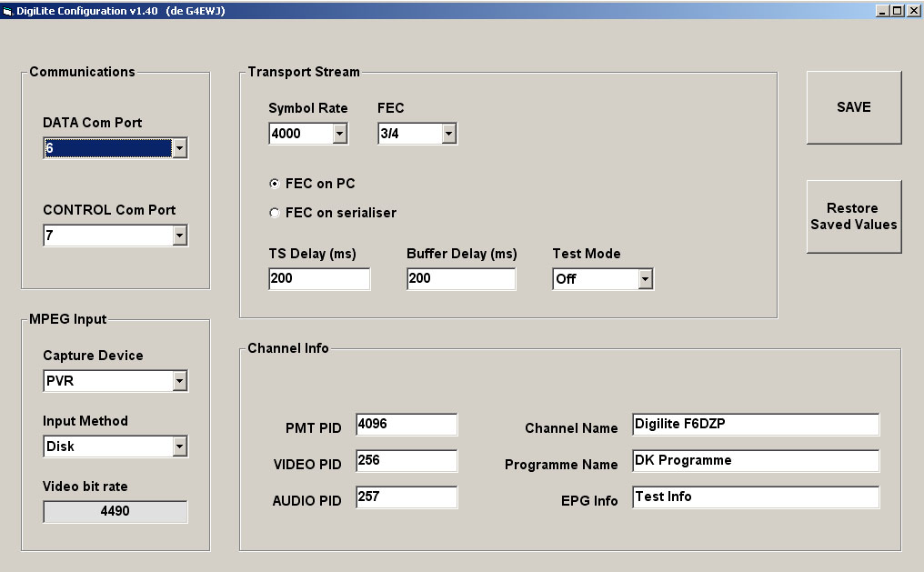Click the Programme Name input field
924x572 pixels.
point(756,461)
